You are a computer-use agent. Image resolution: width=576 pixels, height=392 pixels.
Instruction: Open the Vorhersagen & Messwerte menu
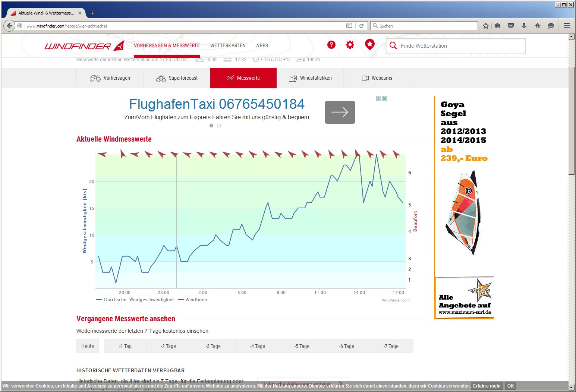point(167,45)
